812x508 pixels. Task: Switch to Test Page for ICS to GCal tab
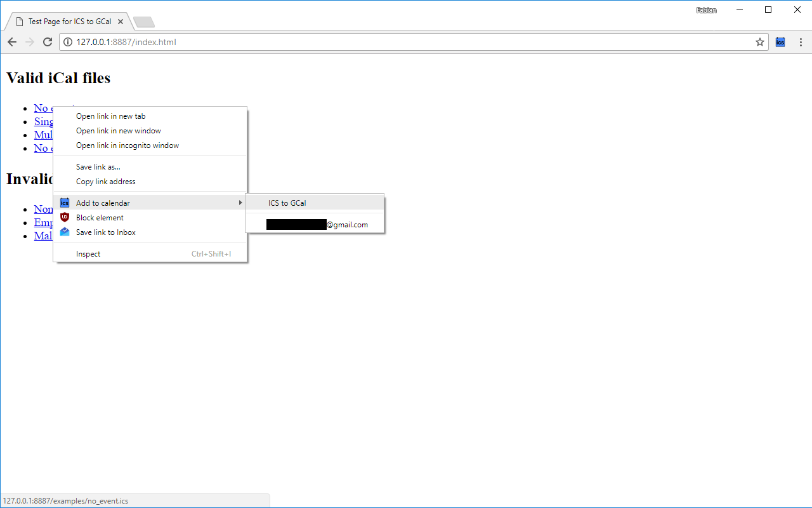[69, 22]
